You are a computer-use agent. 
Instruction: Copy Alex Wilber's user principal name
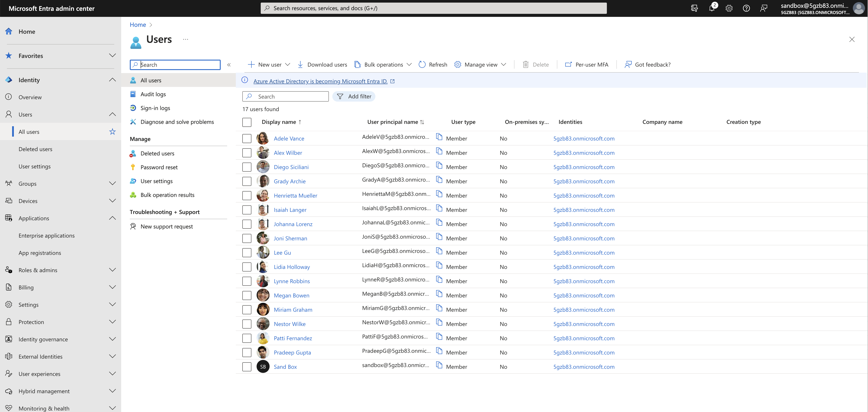pyautogui.click(x=439, y=151)
